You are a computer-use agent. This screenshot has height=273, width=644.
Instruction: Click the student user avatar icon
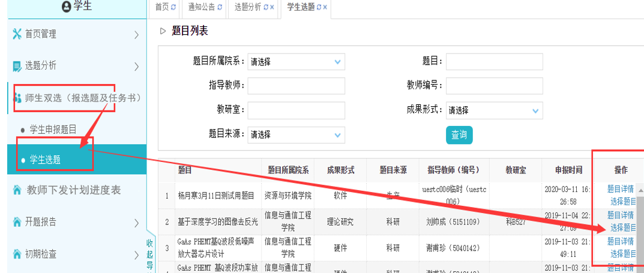[67, 7]
